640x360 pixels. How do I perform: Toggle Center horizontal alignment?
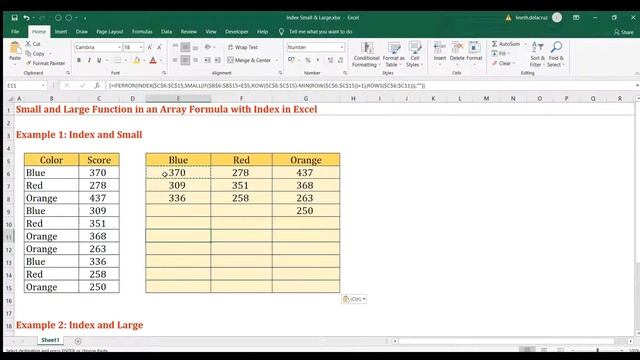point(185,60)
